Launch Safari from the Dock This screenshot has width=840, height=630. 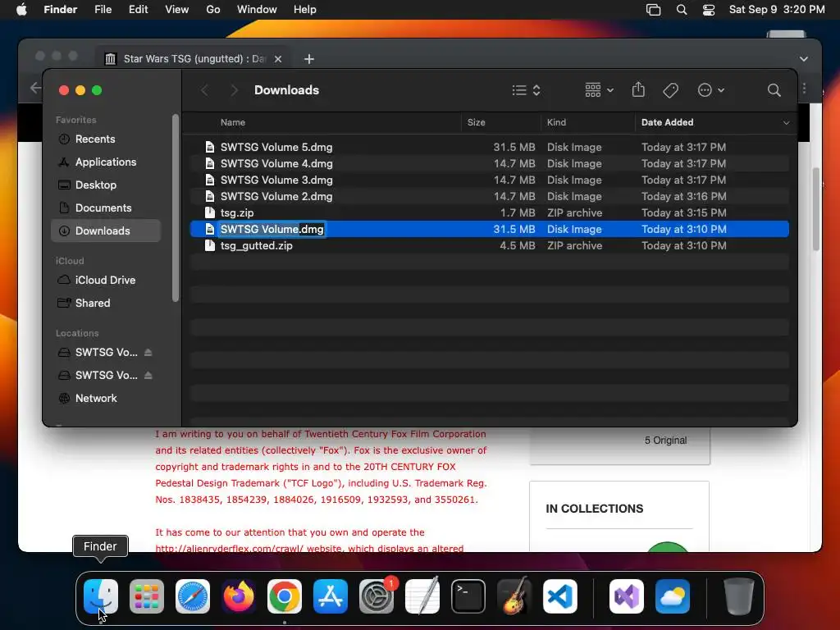[193, 596]
